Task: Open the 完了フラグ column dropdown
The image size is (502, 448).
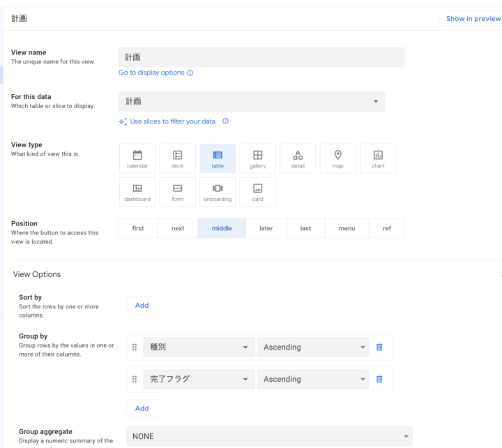Action: coord(199,379)
